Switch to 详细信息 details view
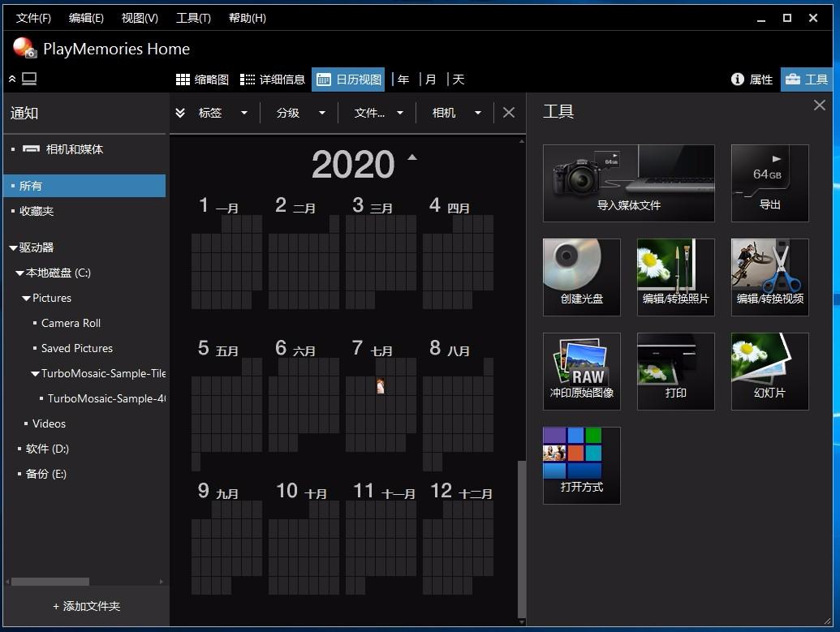 273,80
